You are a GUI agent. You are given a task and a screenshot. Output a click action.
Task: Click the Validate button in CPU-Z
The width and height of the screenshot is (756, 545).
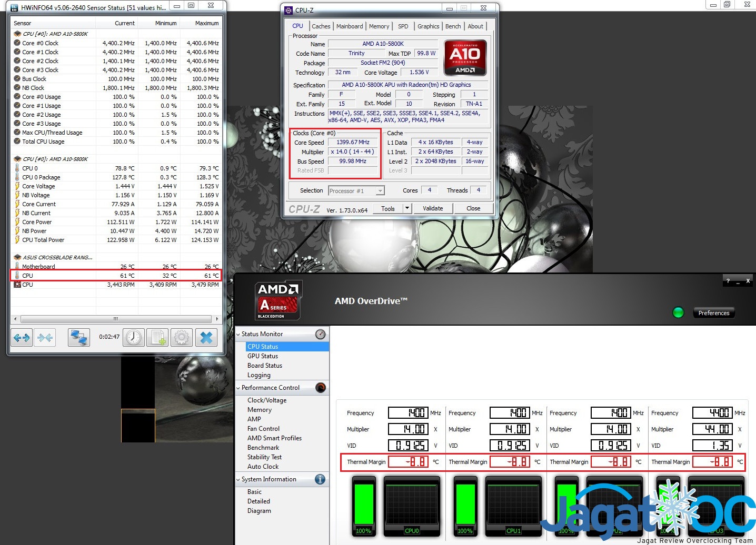pos(433,208)
